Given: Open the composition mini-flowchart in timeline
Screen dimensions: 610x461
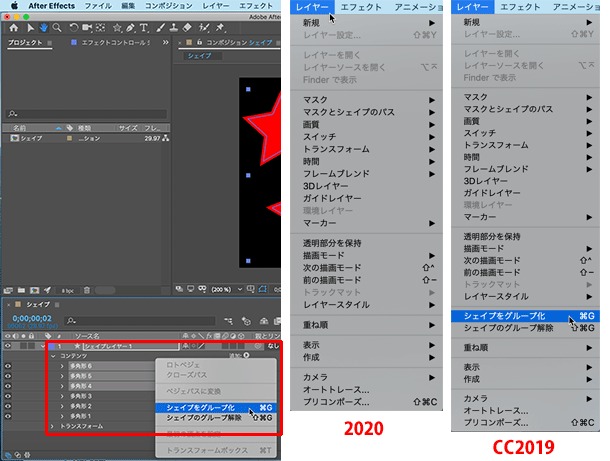Looking at the screenshot, I should pos(229,321).
